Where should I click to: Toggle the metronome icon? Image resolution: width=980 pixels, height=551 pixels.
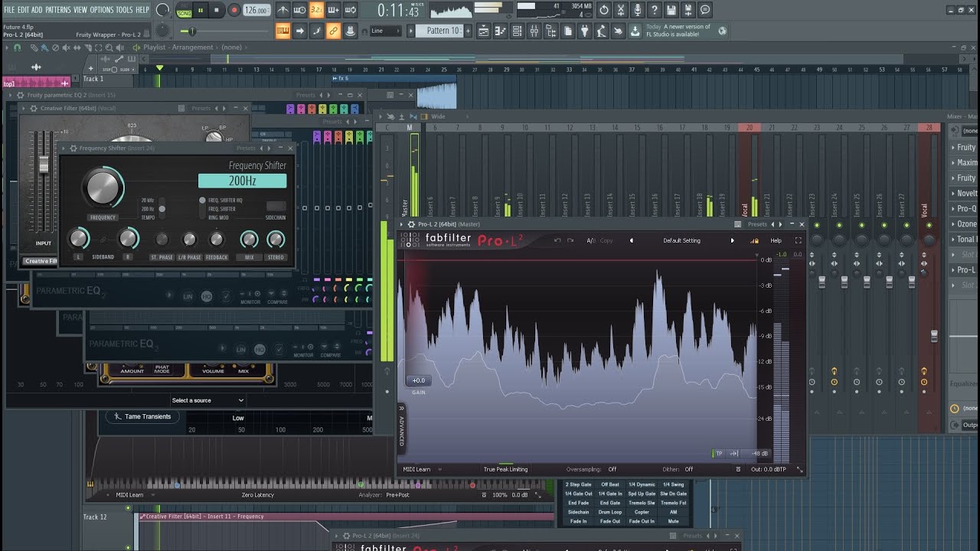[283, 10]
